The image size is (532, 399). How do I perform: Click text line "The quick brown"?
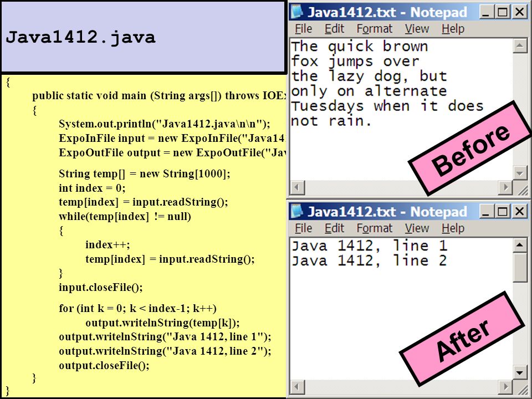[359, 47]
